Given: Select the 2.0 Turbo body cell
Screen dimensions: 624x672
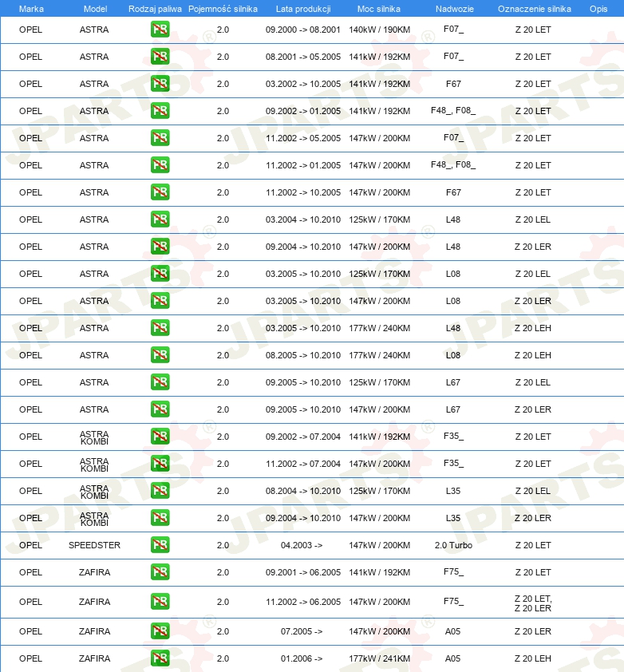Looking at the screenshot, I should [453, 545].
